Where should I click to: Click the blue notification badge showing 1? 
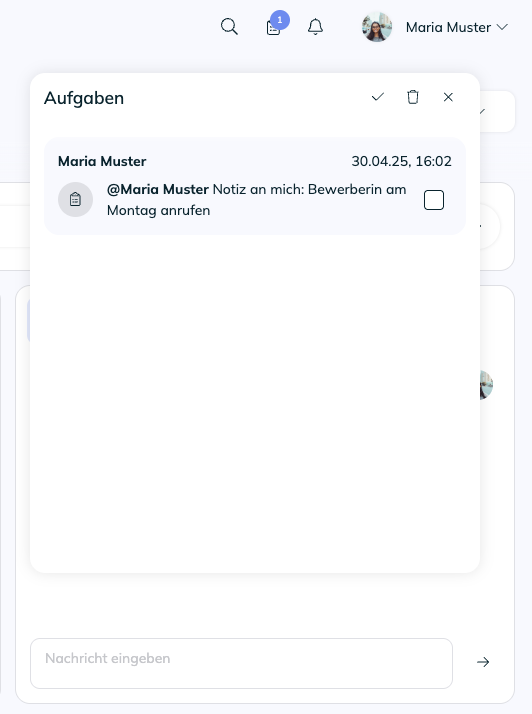(x=280, y=20)
